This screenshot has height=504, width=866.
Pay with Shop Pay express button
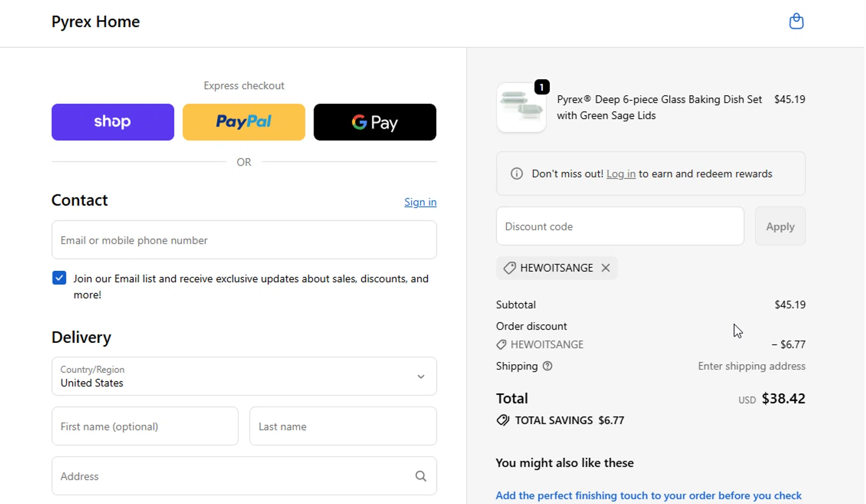click(113, 122)
